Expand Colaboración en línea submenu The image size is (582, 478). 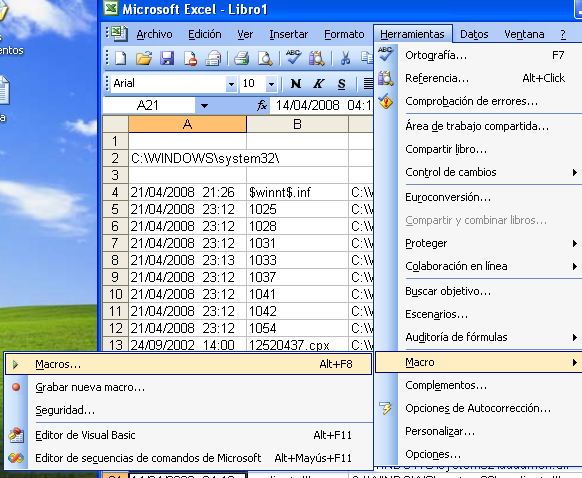[x=574, y=266]
